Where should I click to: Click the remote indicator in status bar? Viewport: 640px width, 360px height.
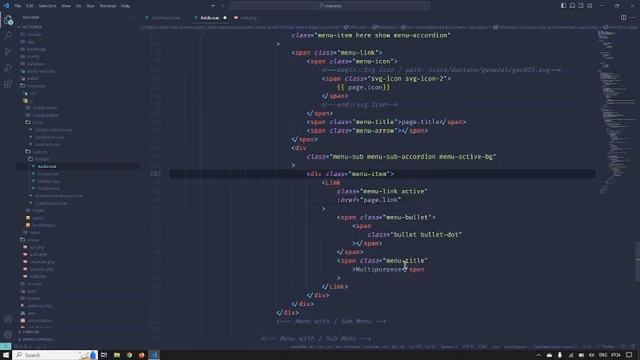click(6, 347)
